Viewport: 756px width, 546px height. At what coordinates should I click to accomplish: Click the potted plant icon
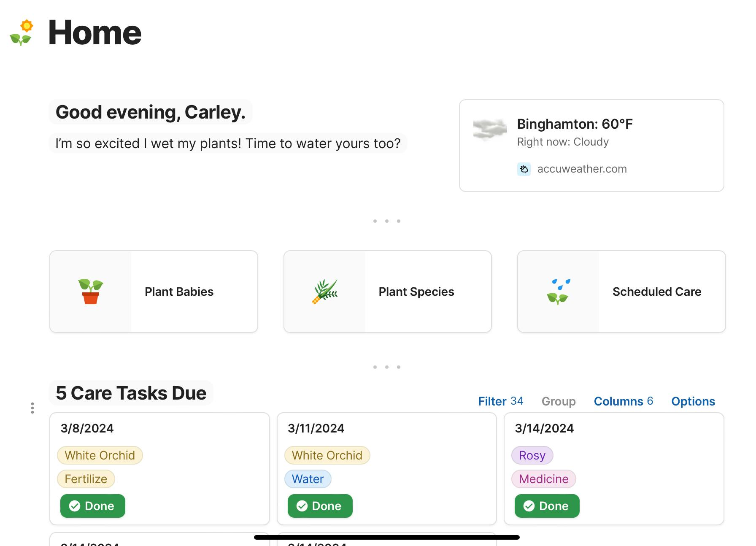pyautogui.click(x=91, y=292)
